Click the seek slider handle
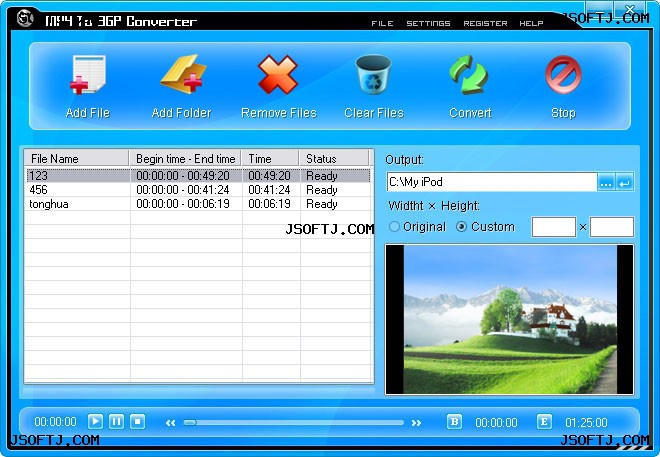 pyautogui.click(x=190, y=422)
